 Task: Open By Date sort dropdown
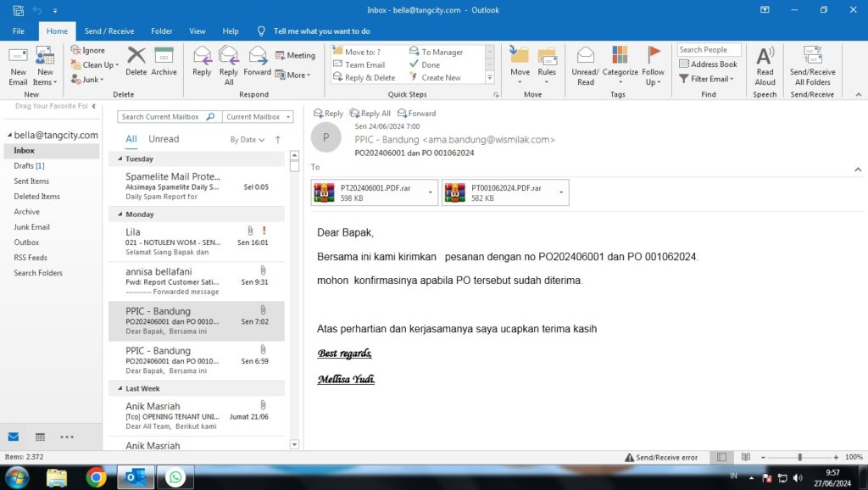coord(247,140)
